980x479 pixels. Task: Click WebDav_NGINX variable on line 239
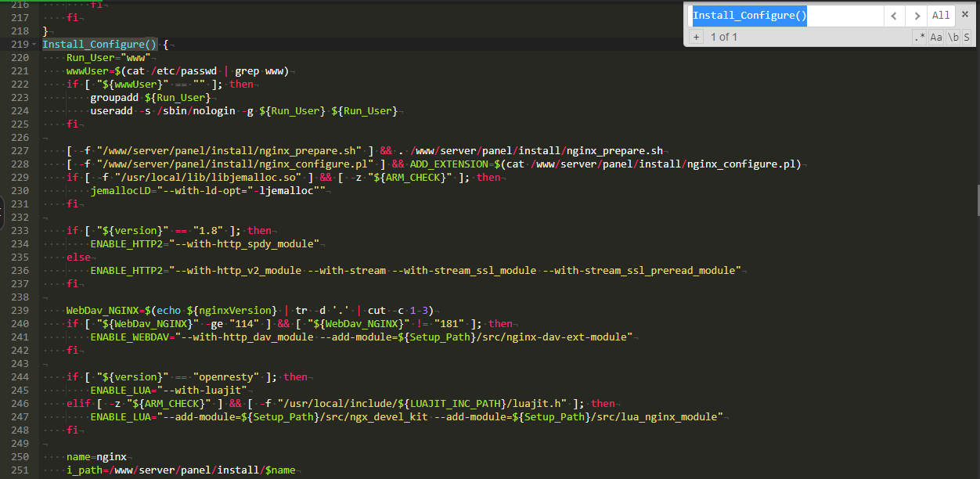[102, 311]
